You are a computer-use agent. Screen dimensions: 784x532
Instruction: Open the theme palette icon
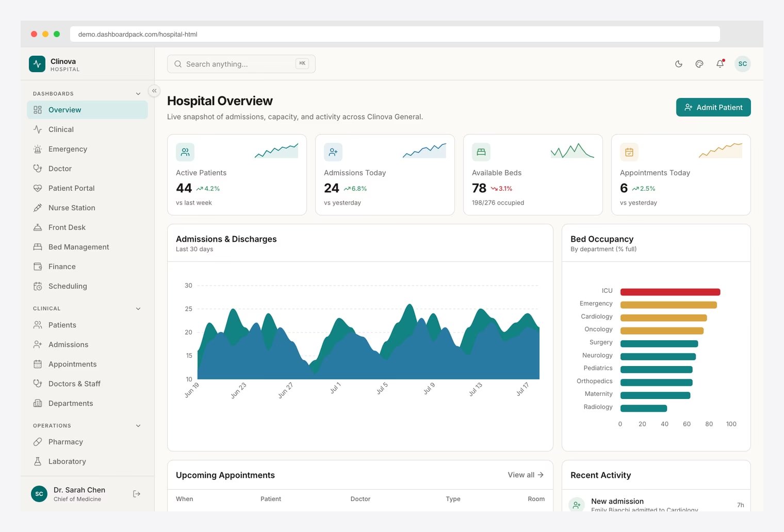(x=699, y=64)
